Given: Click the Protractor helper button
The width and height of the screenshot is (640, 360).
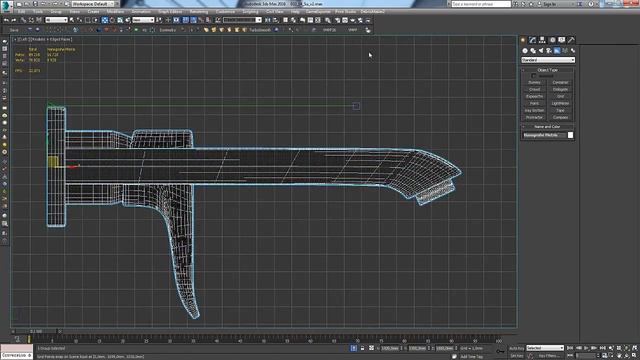Looking at the screenshot, I should coord(534,118).
